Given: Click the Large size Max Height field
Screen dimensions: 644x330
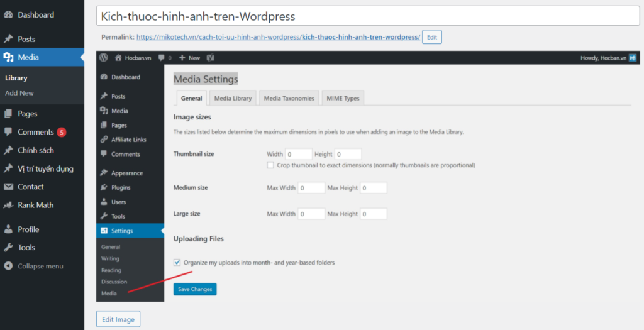Looking at the screenshot, I should (374, 214).
